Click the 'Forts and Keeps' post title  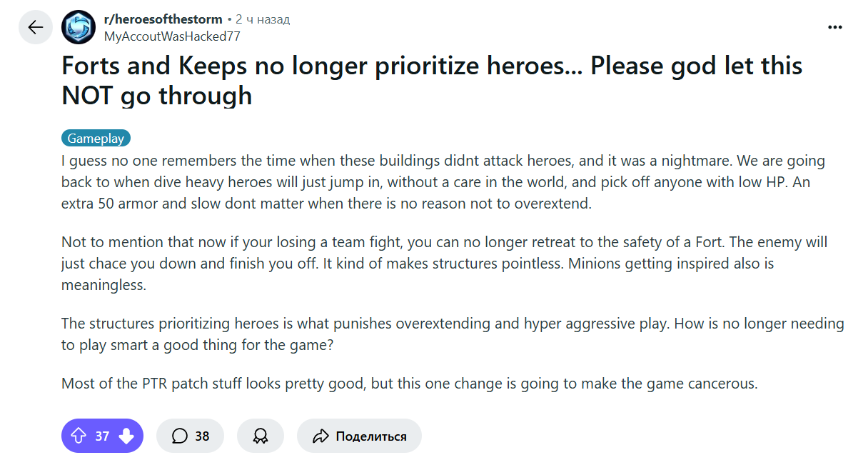click(x=432, y=80)
